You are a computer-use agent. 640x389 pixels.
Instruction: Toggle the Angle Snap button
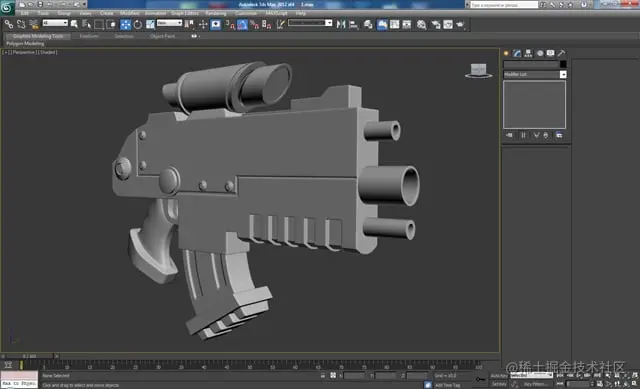[x=242, y=24]
